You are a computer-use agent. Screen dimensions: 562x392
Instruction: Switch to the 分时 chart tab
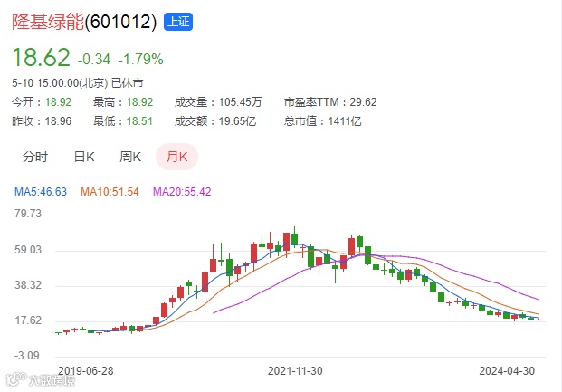pyautogui.click(x=35, y=157)
